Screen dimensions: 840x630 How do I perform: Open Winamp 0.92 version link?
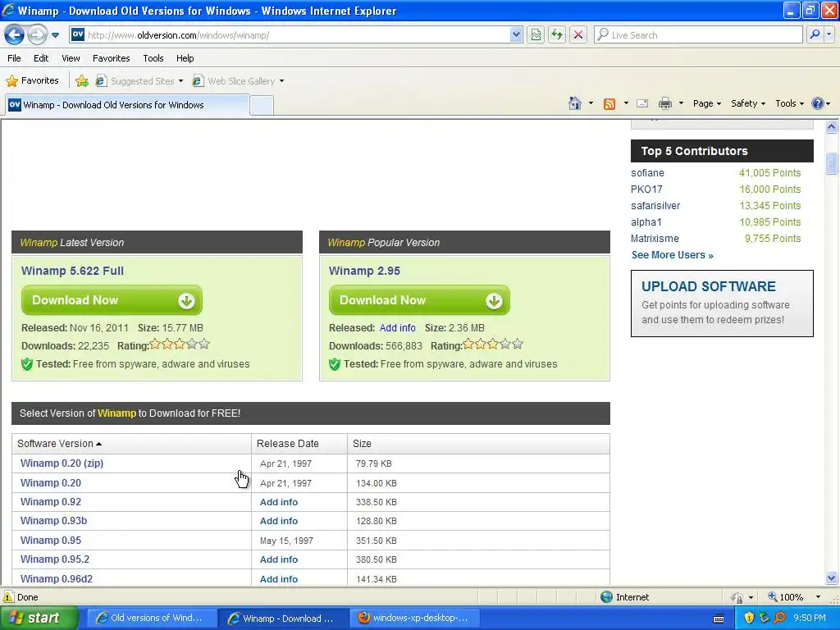51,502
